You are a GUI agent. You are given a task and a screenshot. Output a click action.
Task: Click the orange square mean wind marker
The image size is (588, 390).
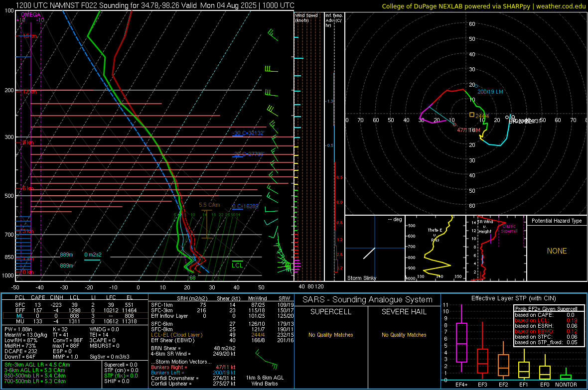(472, 115)
